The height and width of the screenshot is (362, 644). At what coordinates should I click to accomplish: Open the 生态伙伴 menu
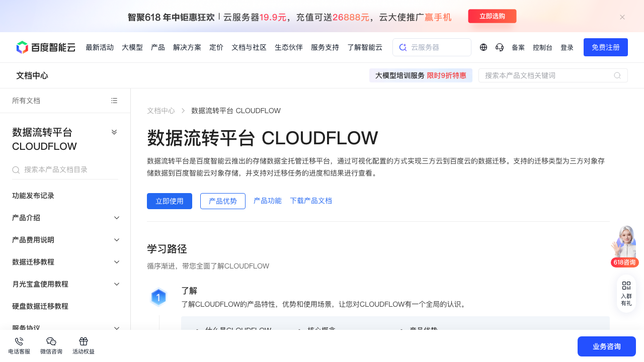[x=289, y=47]
